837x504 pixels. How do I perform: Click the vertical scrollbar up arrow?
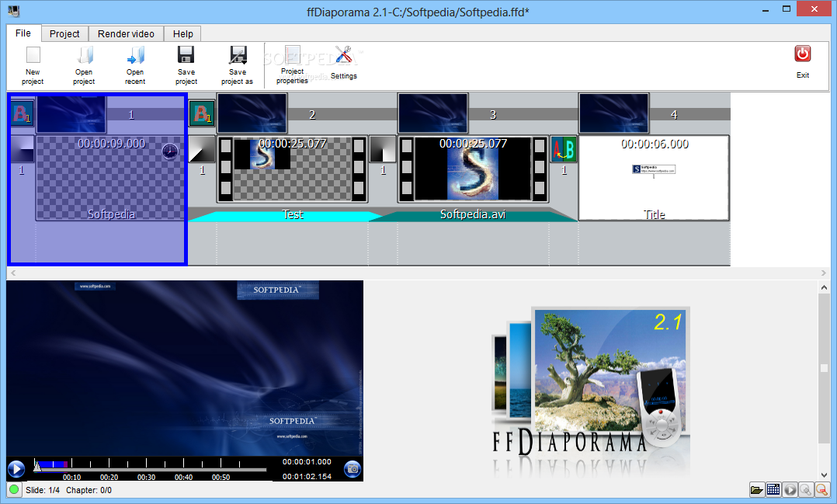(x=824, y=287)
